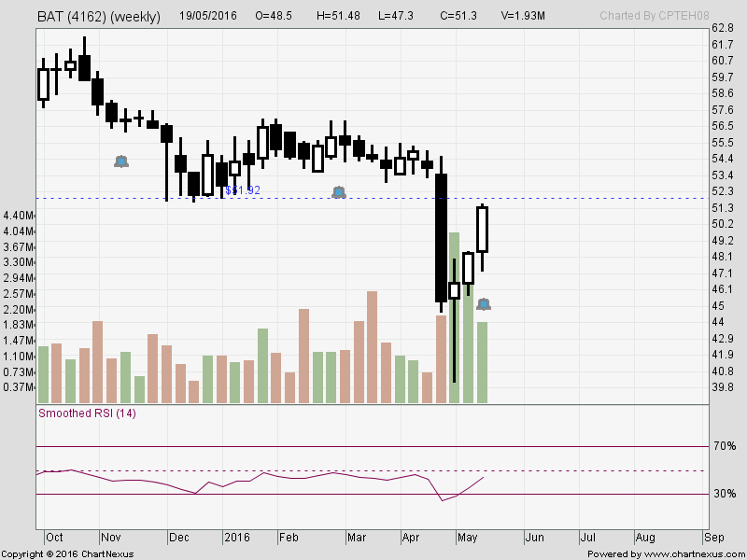Click the $51.92 price alert label
Image resolution: width=747 pixels, height=560 pixels.
pyautogui.click(x=245, y=191)
